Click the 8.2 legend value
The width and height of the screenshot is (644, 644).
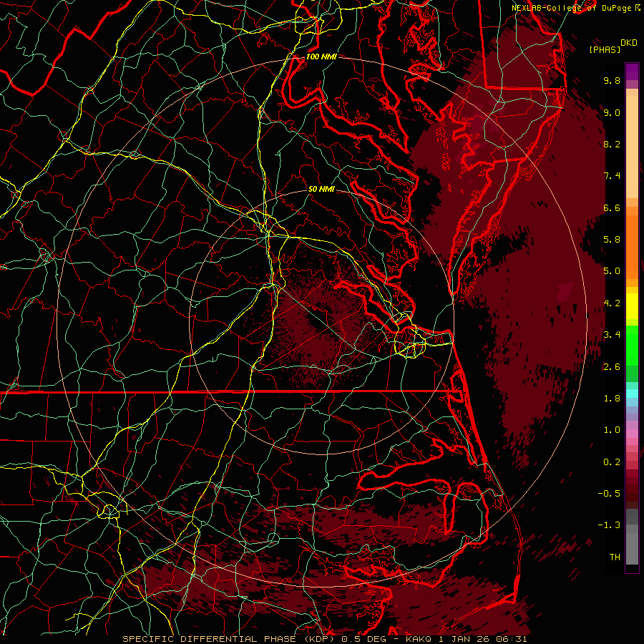(x=612, y=144)
